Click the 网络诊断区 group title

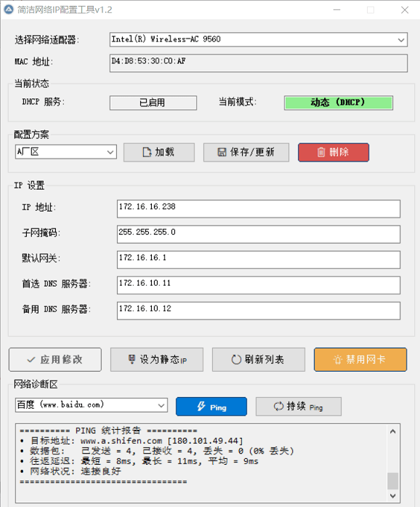[36, 384]
